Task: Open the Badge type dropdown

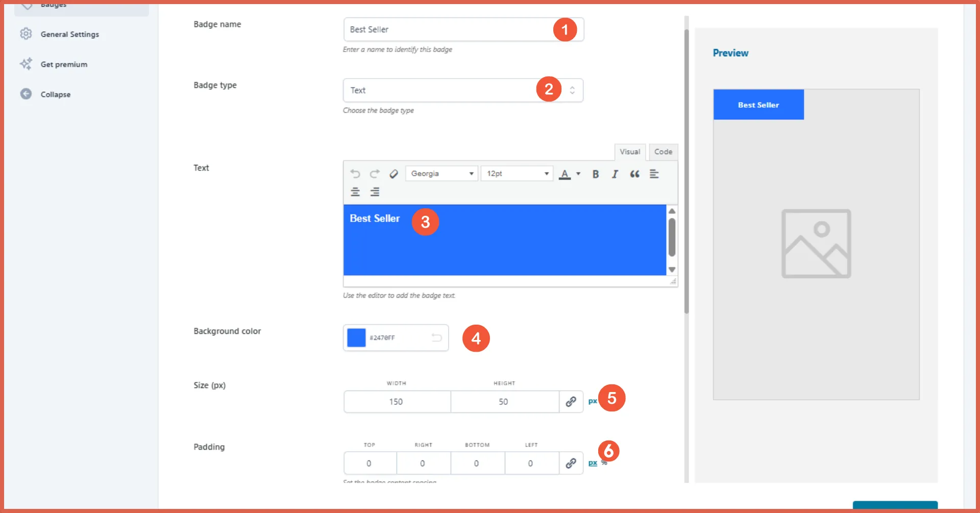Action: (462, 90)
